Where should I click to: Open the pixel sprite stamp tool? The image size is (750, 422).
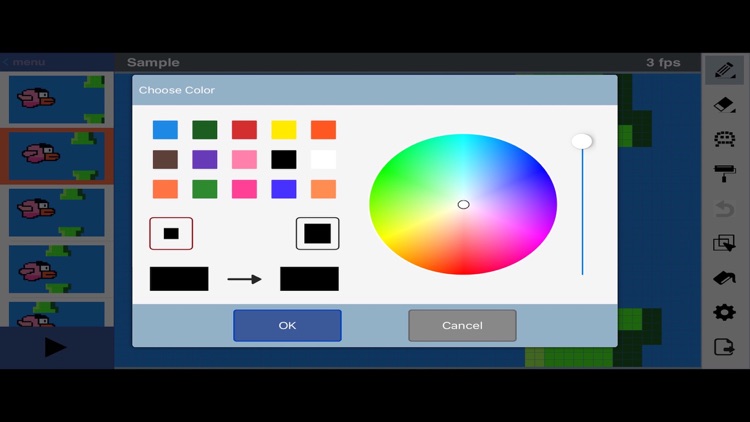coord(724,139)
